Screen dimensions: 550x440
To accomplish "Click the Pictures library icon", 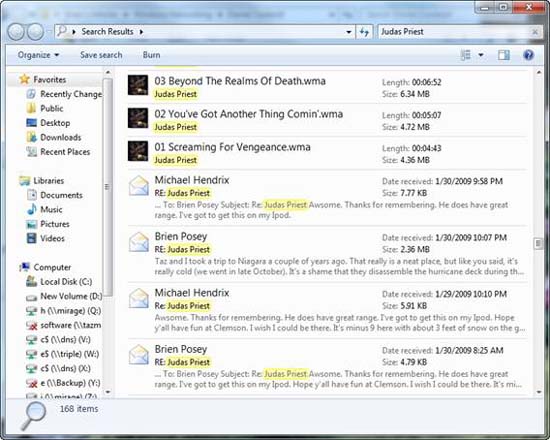I will tap(32, 224).
